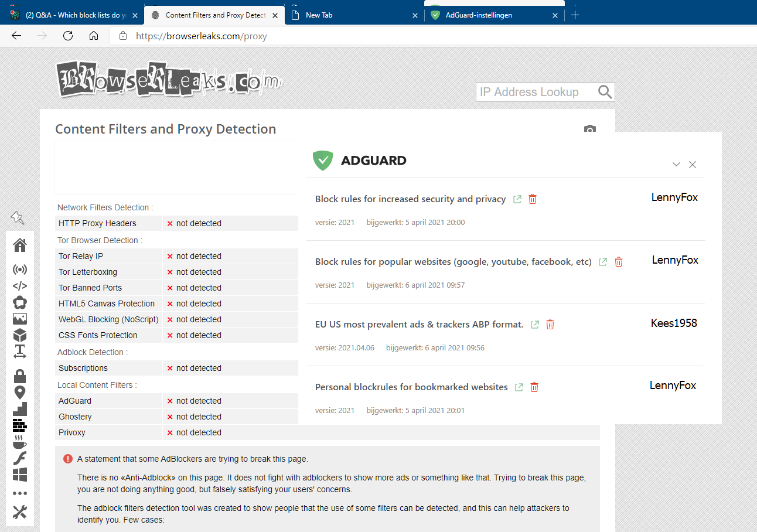
Task: Select 'EU US most prevalent ads & trackers ABP format.' title
Action: [x=420, y=325]
